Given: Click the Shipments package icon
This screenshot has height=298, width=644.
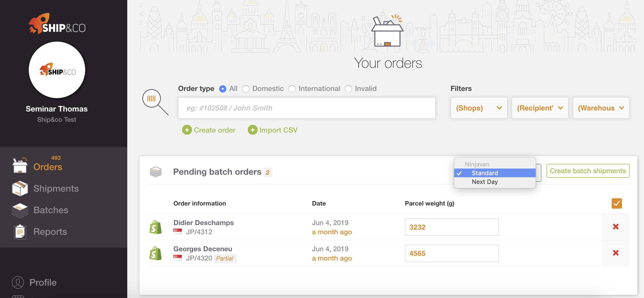Looking at the screenshot, I should pyautogui.click(x=20, y=189).
